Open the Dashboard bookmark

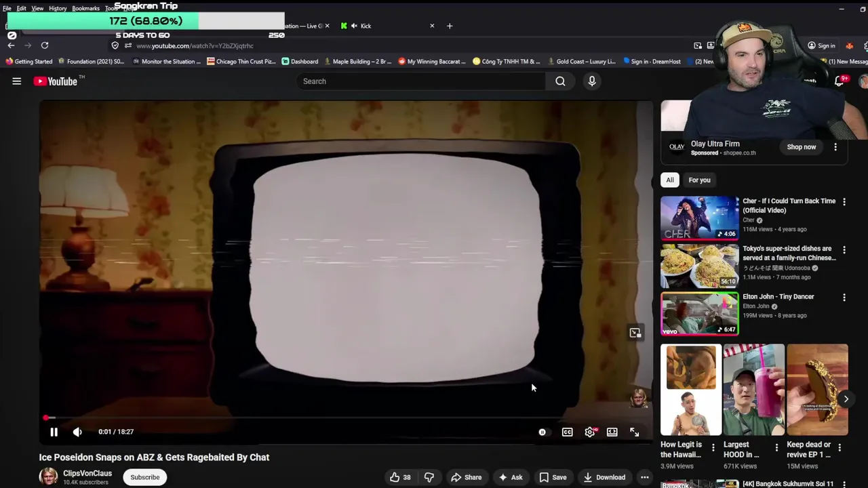coord(300,62)
